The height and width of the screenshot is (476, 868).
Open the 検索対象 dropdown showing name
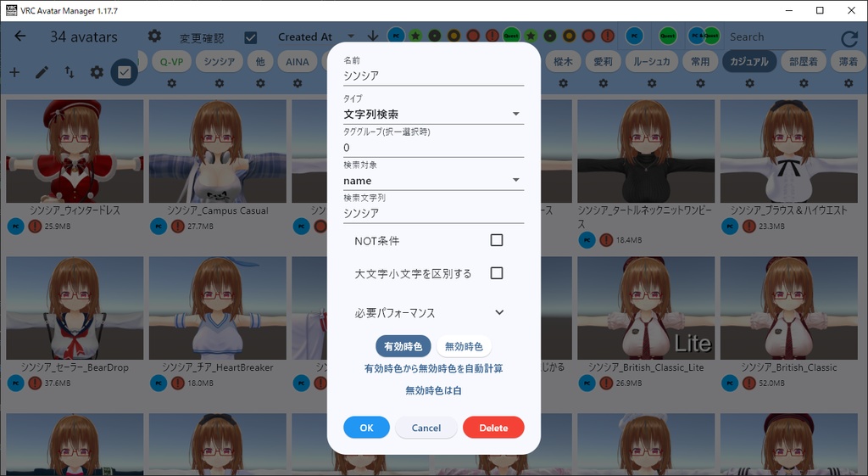click(433, 181)
